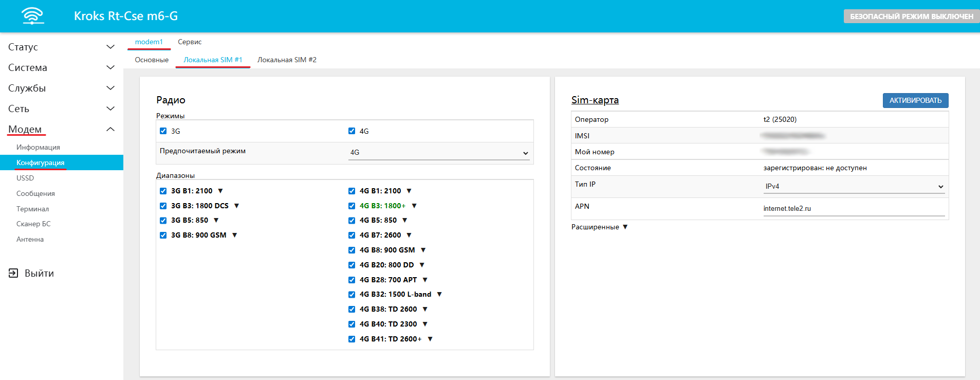The height and width of the screenshot is (380, 980).
Task: Open the Сканер БС page
Action: [33, 224]
